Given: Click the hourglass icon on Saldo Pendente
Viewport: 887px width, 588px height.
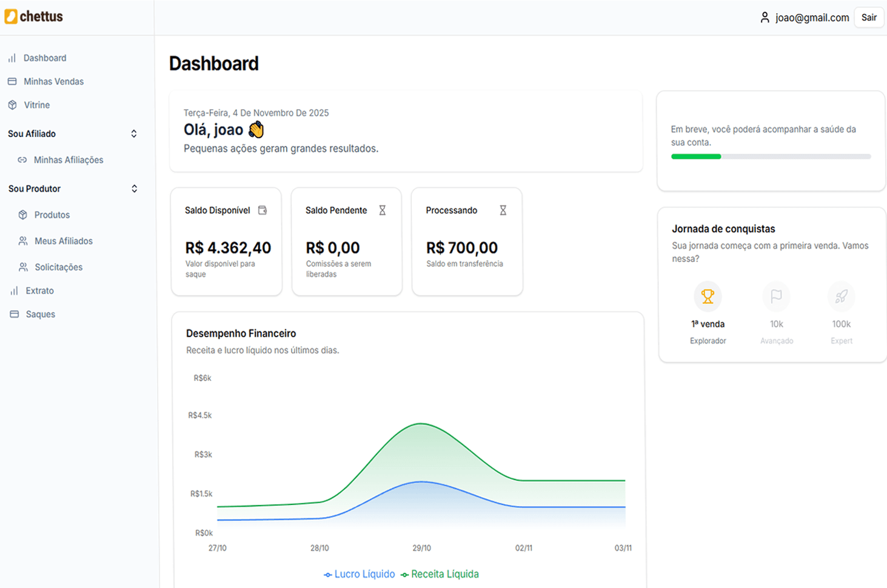Looking at the screenshot, I should 383,210.
